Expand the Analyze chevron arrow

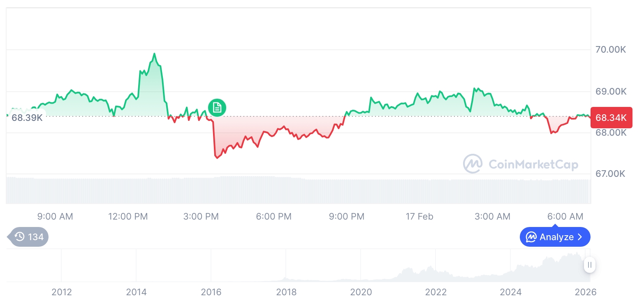click(580, 237)
